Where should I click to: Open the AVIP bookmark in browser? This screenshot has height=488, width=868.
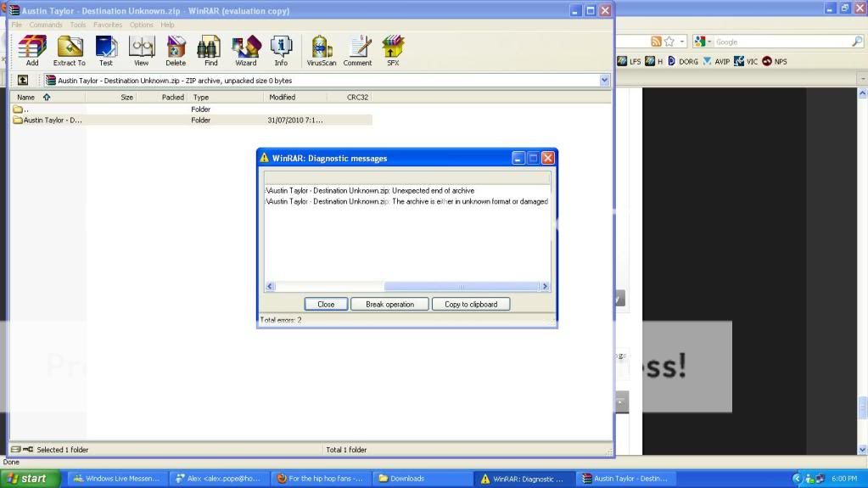(x=716, y=61)
